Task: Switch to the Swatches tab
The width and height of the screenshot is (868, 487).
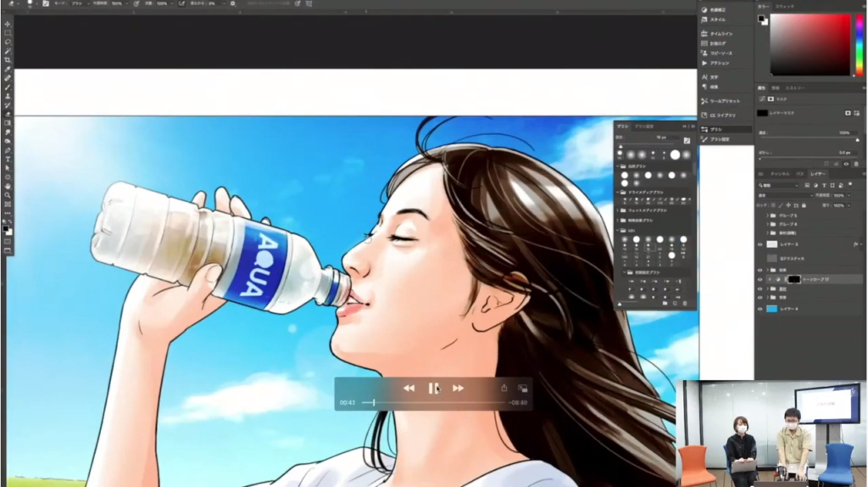Action: (784, 6)
